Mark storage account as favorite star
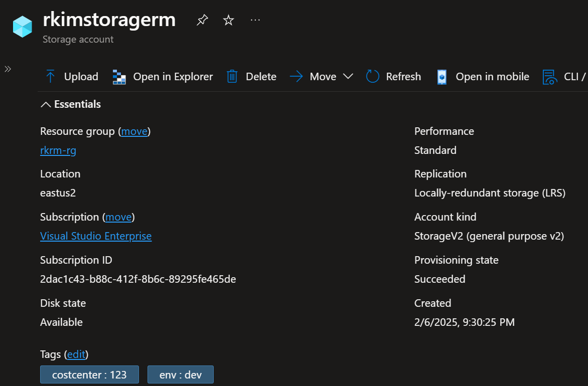This screenshot has width=588, height=386. (229, 20)
